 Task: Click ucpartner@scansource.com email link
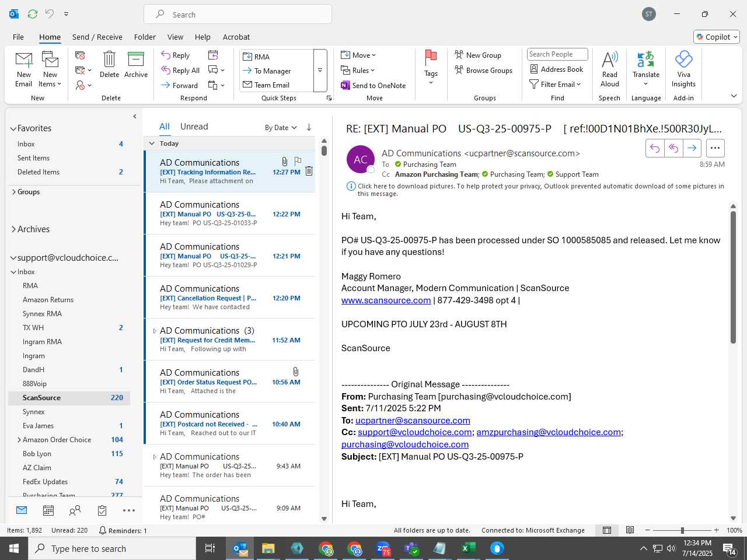click(413, 421)
